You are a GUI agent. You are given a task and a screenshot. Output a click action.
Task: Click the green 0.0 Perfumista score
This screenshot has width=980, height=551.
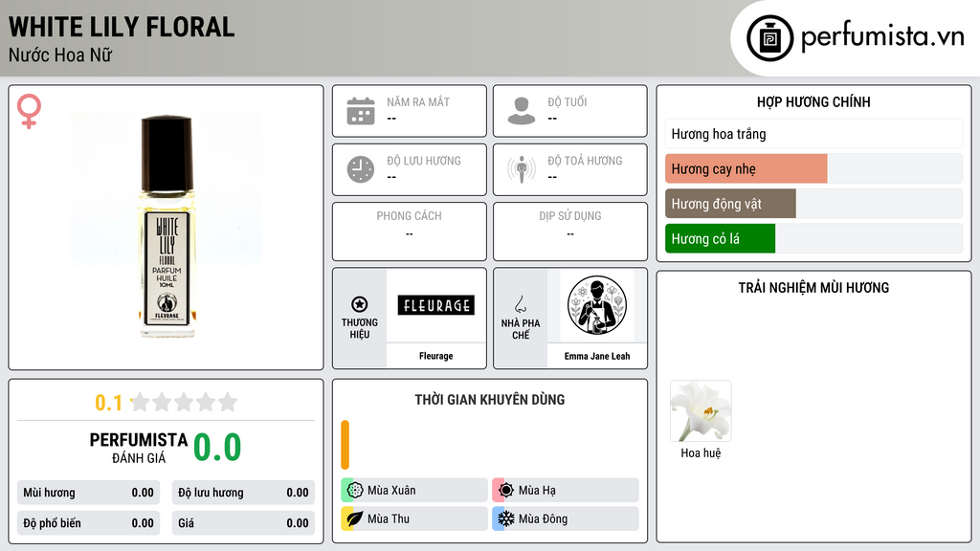217,448
